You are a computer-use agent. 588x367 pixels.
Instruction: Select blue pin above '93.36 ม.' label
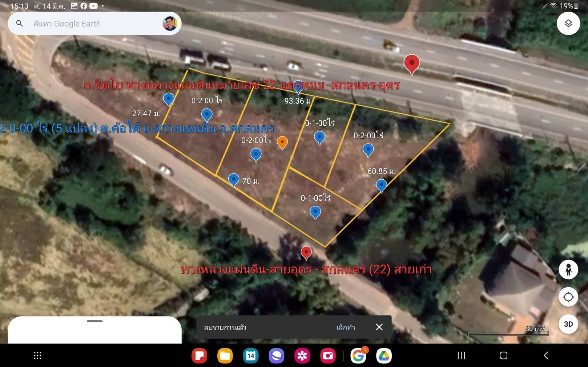coord(298,87)
